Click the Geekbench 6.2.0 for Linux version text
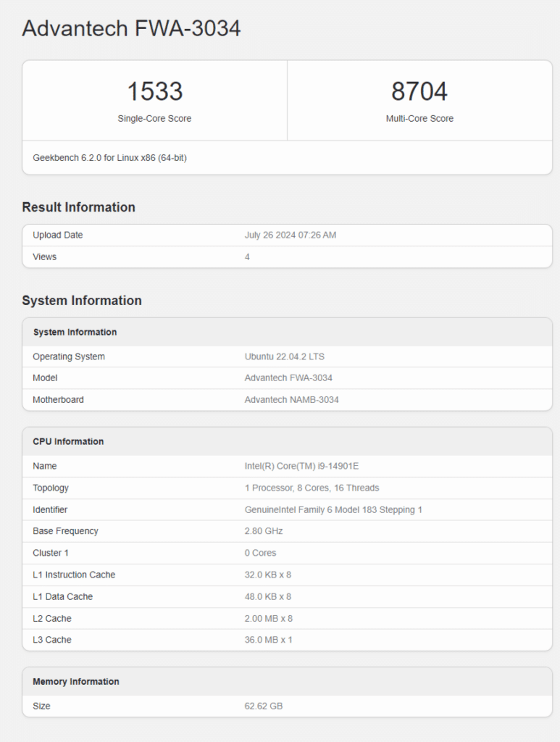 (109, 157)
